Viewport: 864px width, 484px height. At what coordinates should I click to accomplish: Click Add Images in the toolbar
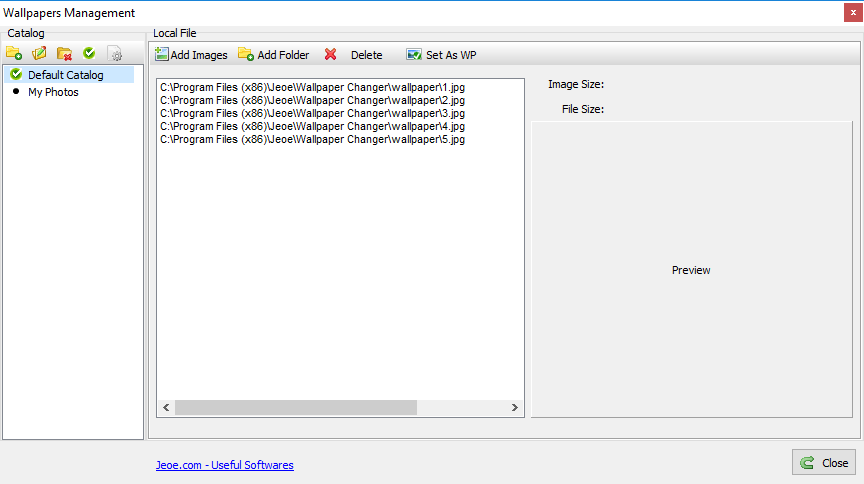tap(191, 55)
